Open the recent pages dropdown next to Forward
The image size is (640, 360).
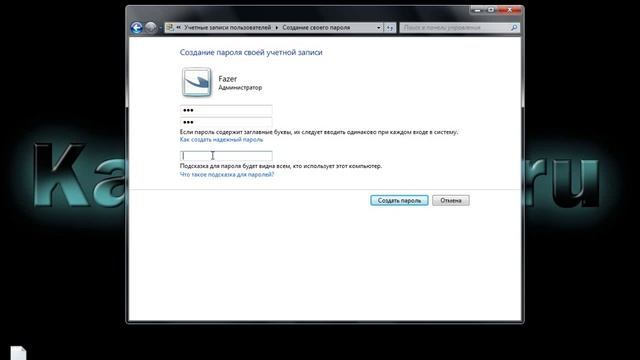point(160,28)
